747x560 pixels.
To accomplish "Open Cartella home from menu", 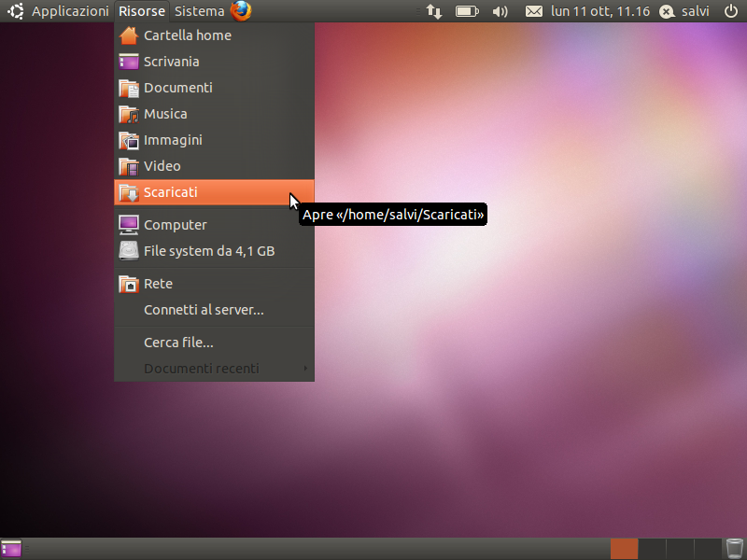I will tap(214, 35).
